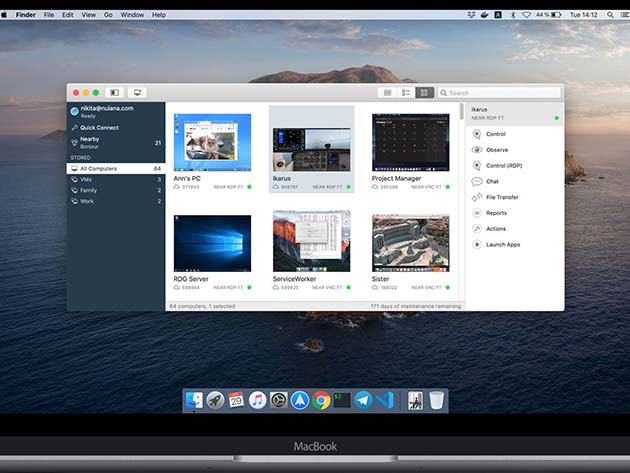Open the Apple menu
Image resolution: width=630 pixels, height=473 pixels.
(x=4, y=15)
